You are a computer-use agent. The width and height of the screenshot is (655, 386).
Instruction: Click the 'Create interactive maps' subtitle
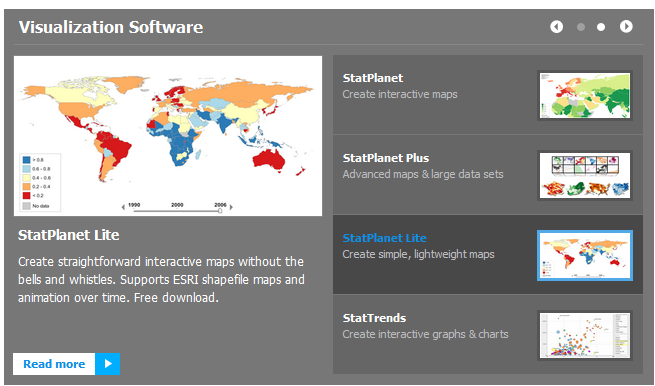pyautogui.click(x=400, y=94)
